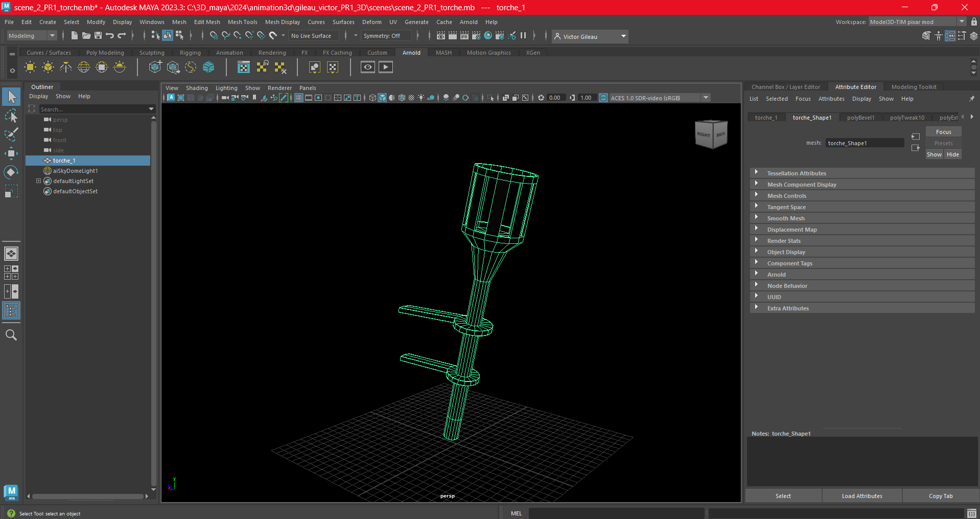Click the Hide button in Attribute Editor

(x=952, y=154)
